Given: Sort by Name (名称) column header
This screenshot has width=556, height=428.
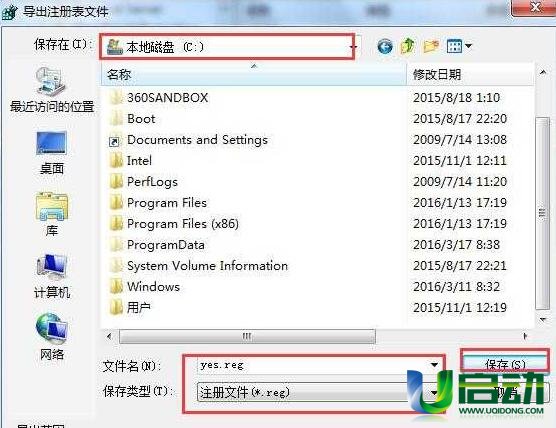Looking at the screenshot, I should (x=254, y=74).
